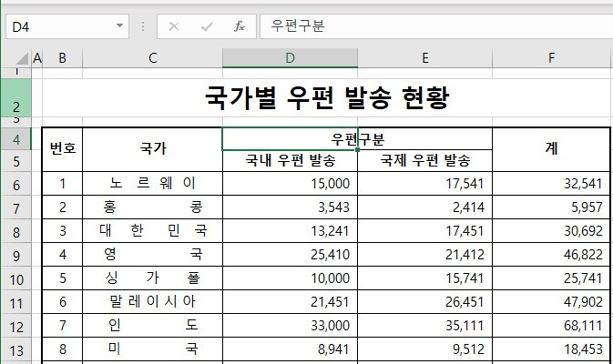Select row 12 header
The width and height of the screenshot is (613, 364).
16,326
